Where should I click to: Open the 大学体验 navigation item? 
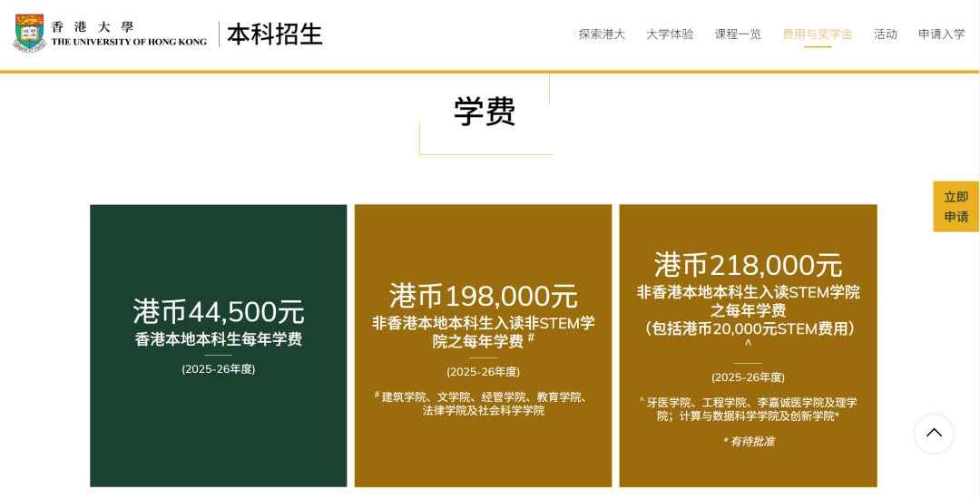pyautogui.click(x=670, y=34)
